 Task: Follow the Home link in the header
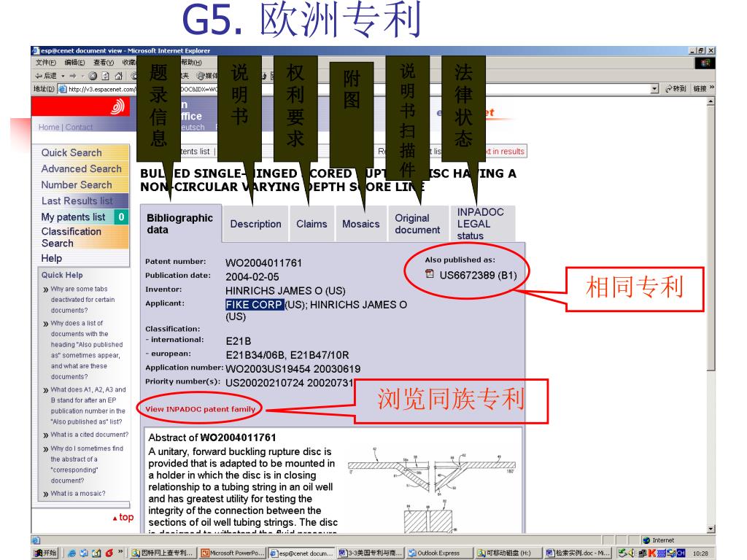pyautogui.click(x=49, y=127)
